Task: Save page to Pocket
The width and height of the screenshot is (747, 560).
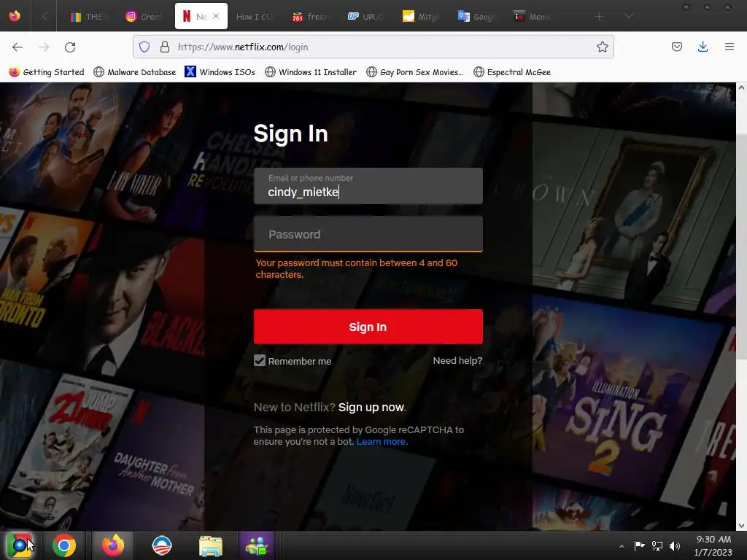Action: tap(676, 47)
